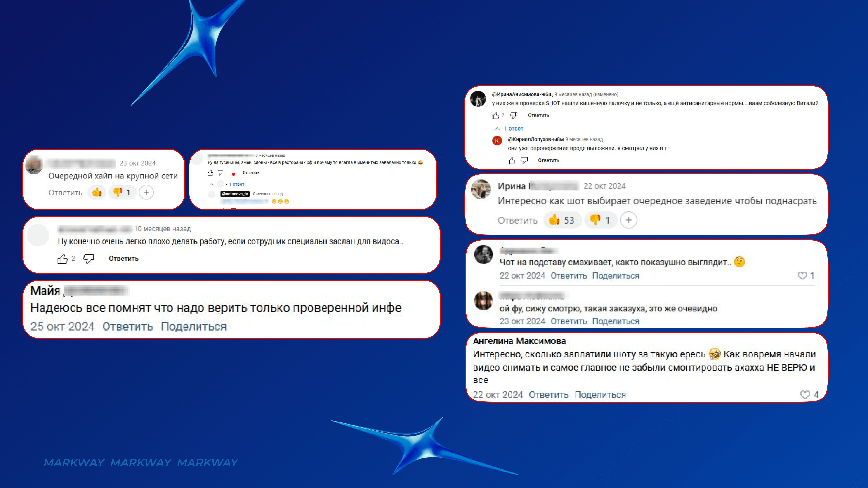
Task: Like 'сотрудник специальн заслан' comment thumbs-up
Action: click(62, 259)
